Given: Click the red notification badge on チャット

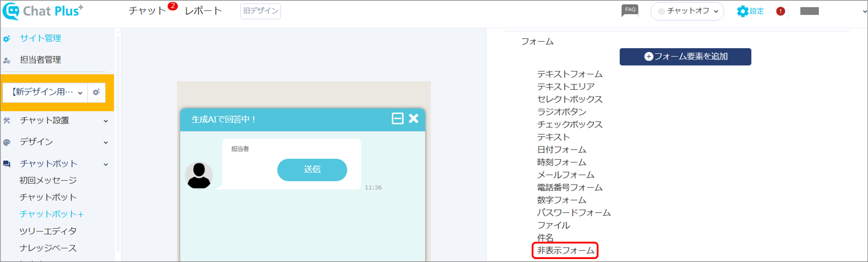Looking at the screenshot, I should (173, 6).
